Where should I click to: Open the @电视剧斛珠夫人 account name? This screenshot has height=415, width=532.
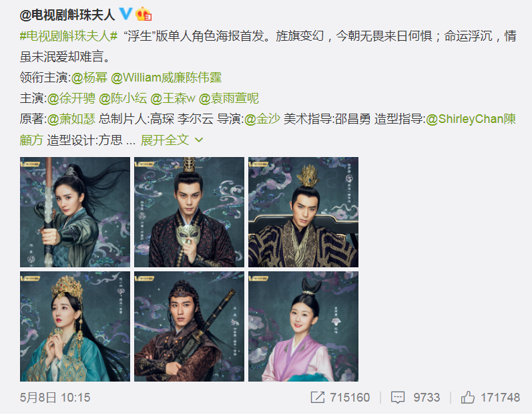(67, 15)
